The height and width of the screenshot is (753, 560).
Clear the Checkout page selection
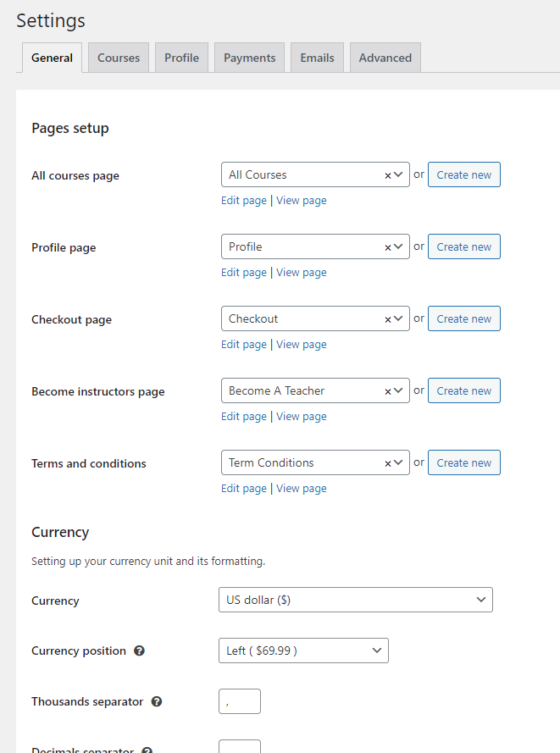(x=388, y=319)
